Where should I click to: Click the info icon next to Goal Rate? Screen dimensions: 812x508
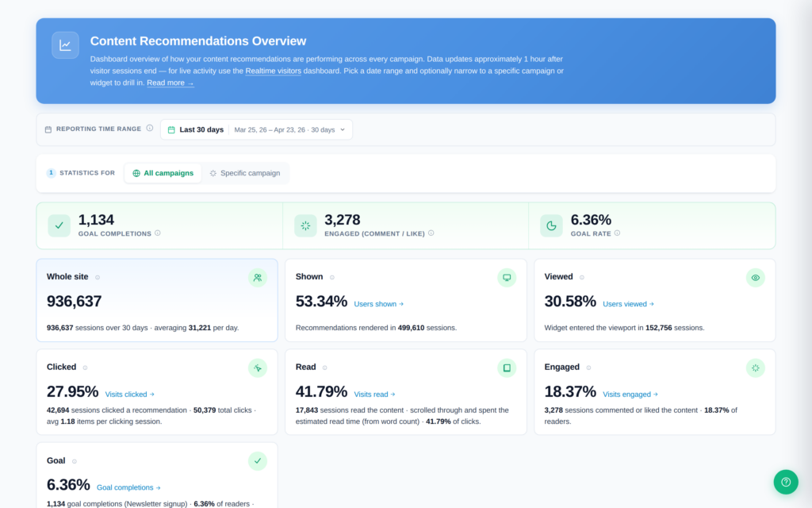(617, 233)
